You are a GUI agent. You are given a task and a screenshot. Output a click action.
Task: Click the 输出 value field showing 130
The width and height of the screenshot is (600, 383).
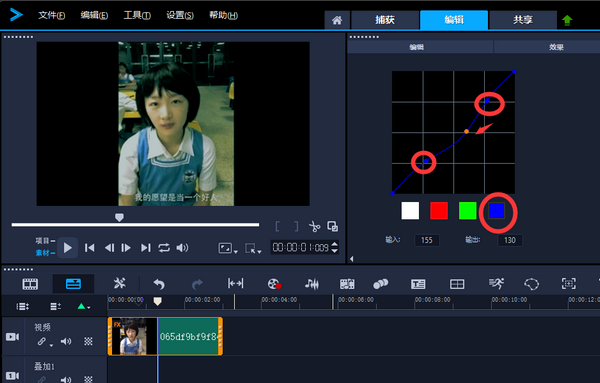pyautogui.click(x=510, y=240)
